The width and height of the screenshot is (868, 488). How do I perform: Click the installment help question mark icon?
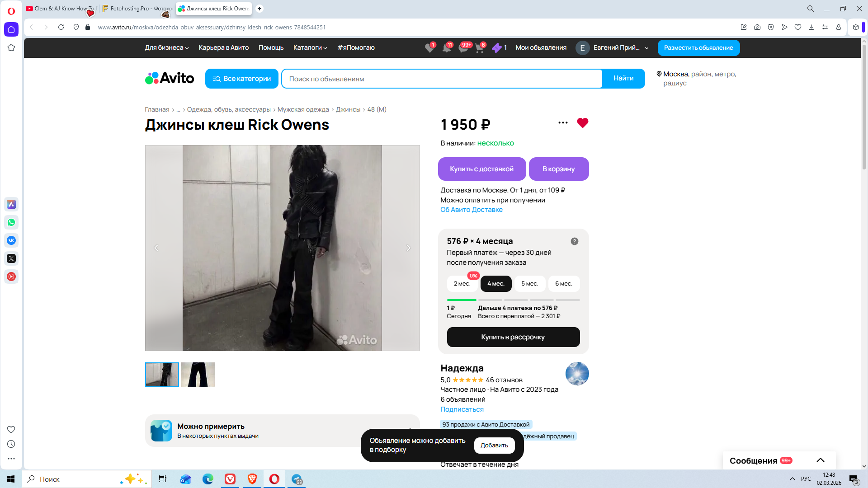[574, 241]
